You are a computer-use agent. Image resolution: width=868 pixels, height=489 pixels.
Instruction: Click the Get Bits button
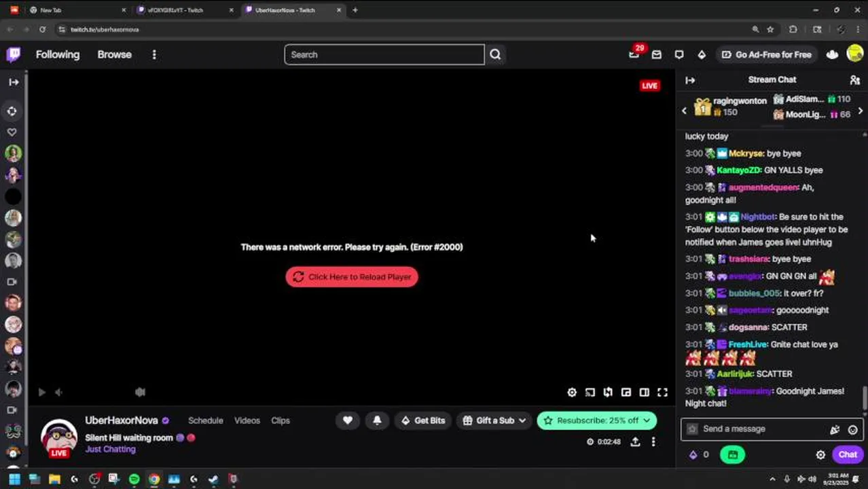[x=423, y=420]
